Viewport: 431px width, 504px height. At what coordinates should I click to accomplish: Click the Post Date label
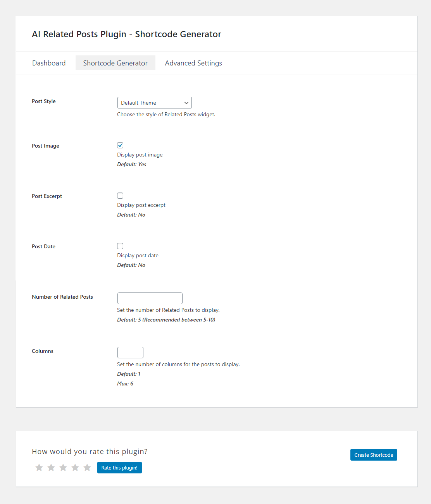43,247
